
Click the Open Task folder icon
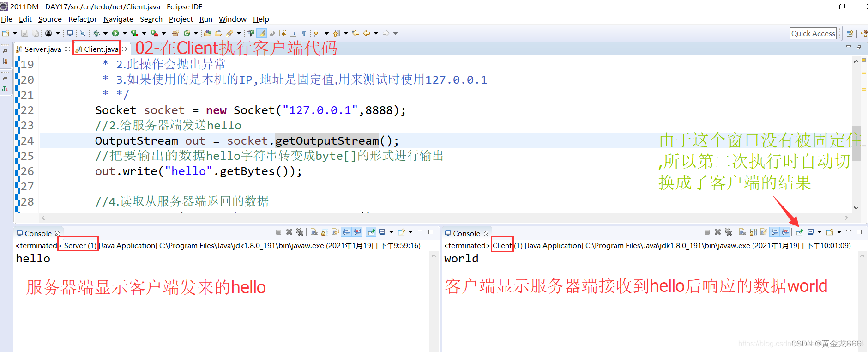tap(218, 33)
